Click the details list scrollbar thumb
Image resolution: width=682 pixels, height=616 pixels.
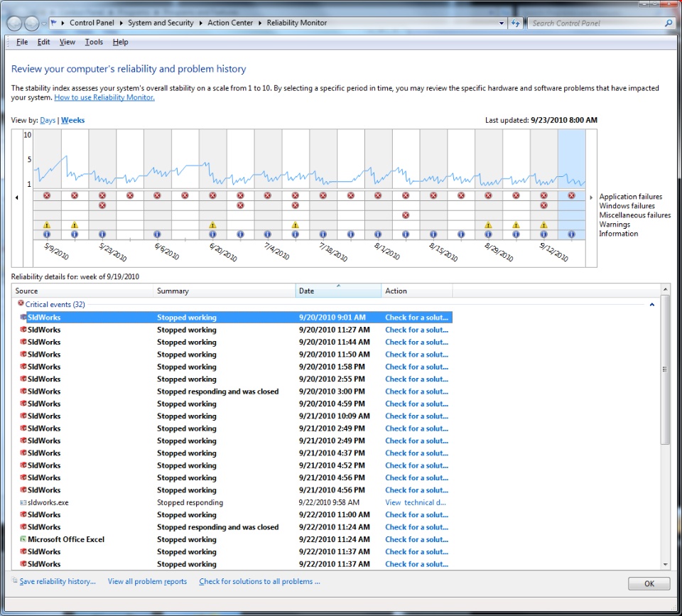(x=665, y=369)
